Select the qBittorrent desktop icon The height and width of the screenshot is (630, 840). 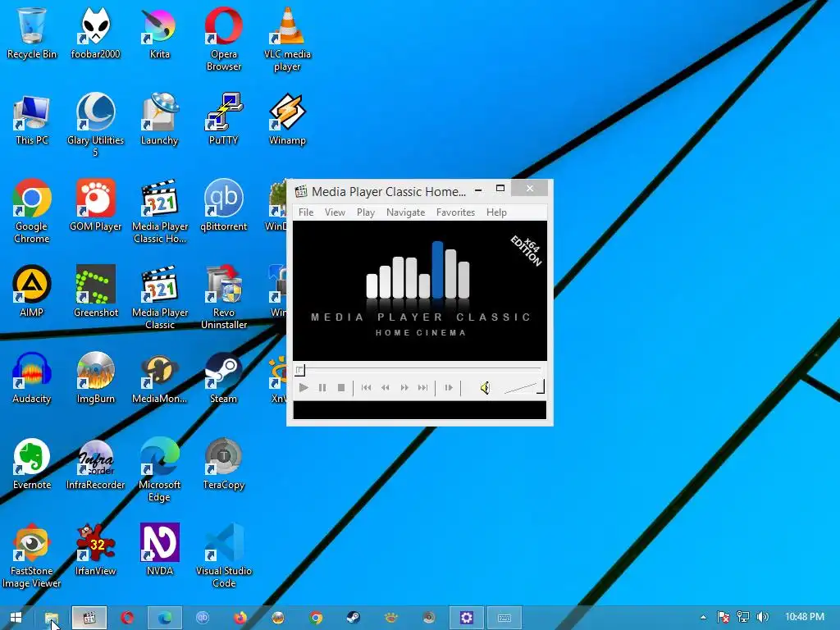pos(223,205)
